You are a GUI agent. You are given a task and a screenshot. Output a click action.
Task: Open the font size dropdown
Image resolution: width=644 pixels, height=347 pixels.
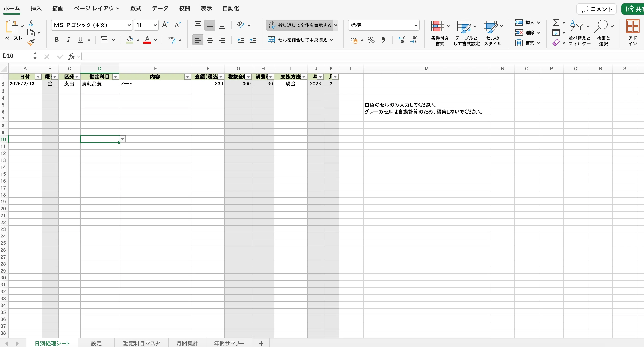[x=155, y=25]
